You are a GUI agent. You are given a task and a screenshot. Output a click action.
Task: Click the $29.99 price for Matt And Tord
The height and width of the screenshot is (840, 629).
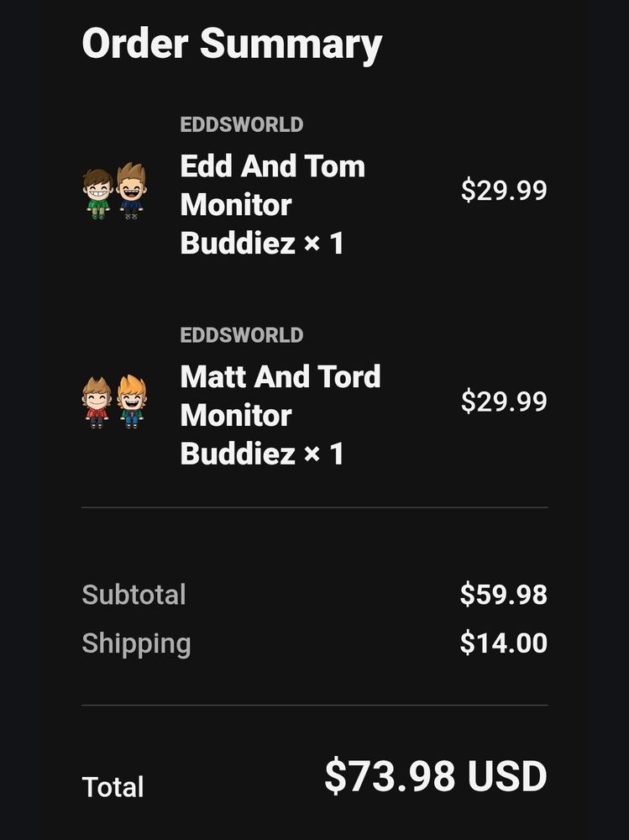(504, 402)
